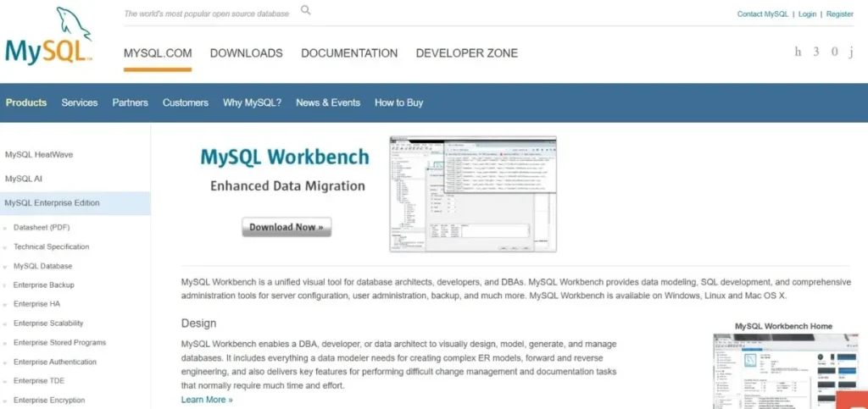Click the arrow beside Datasheet (PDF)
This screenshot has height=409, width=868.
(x=5, y=228)
